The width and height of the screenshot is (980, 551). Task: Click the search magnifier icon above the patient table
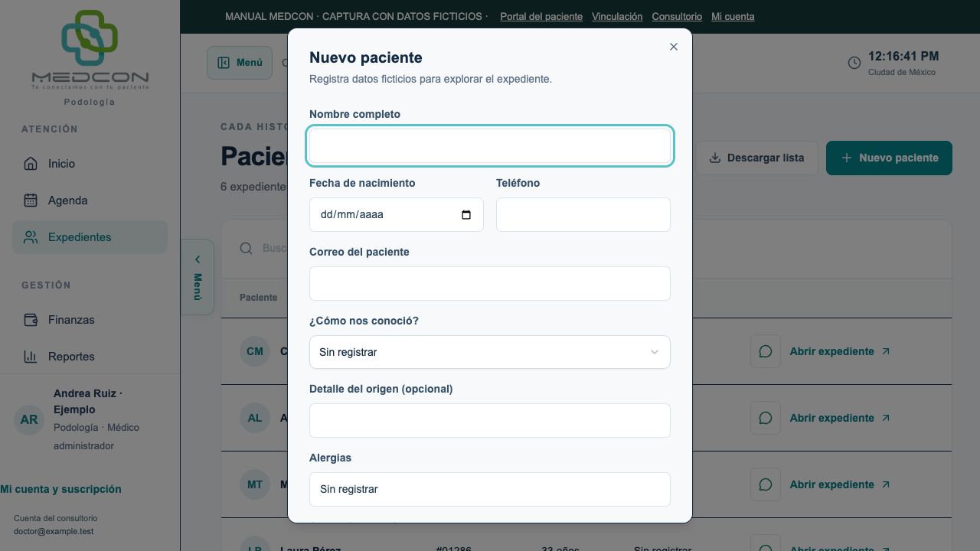point(246,248)
